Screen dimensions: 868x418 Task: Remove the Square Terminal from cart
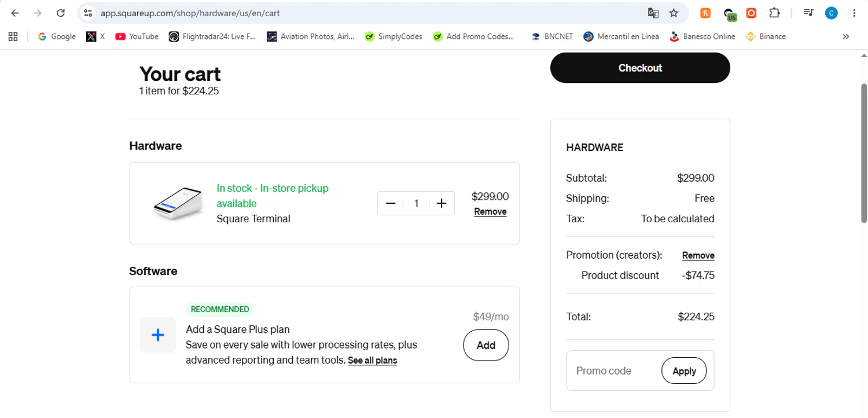click(490, 212)
